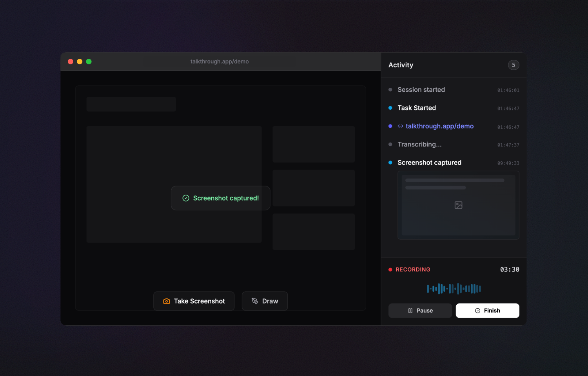This screenshot has height=376, width=588.
Task: Select the Activity panel heading
Action: [401, 65]
